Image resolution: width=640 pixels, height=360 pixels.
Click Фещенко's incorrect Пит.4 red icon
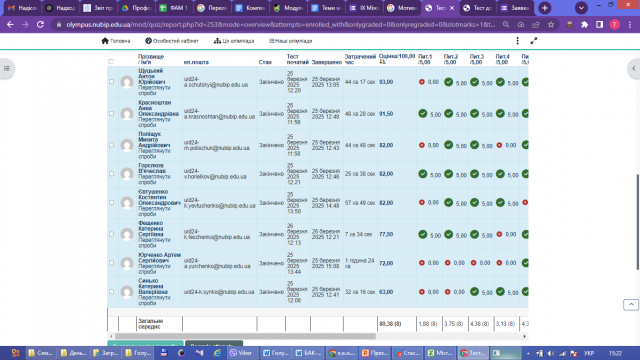click(499, 234)
